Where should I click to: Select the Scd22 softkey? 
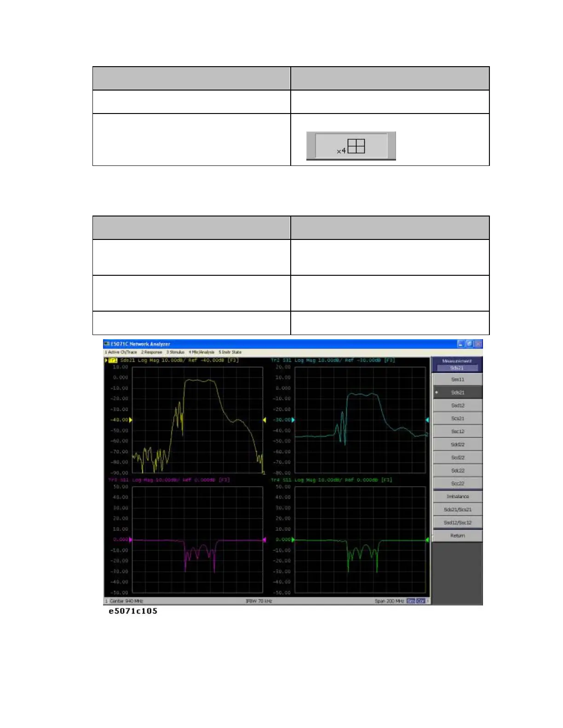pos(458,457)
